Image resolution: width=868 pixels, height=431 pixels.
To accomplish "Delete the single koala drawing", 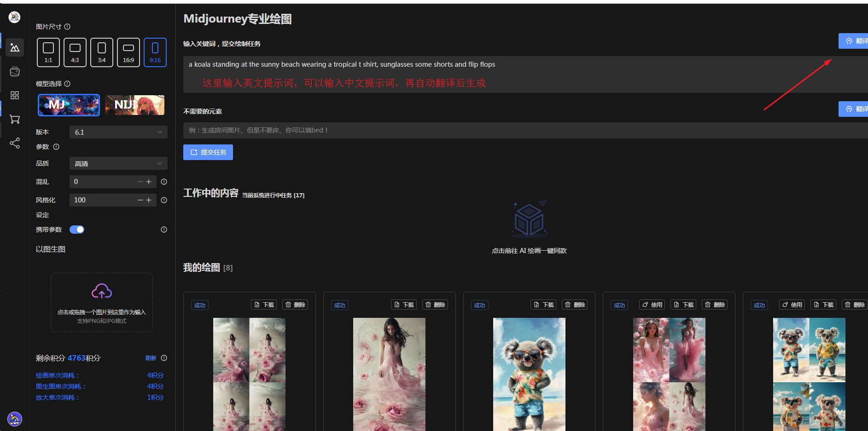I will tap(575, 305).
